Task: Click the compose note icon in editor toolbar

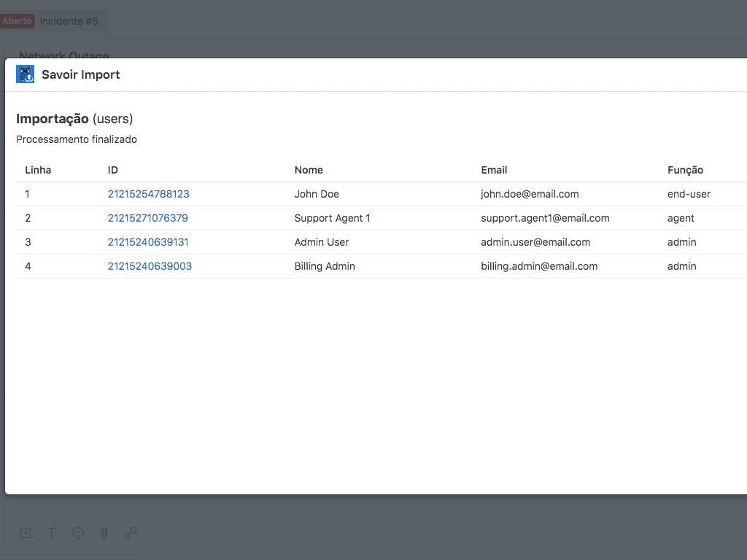Action: click(26, 533)
